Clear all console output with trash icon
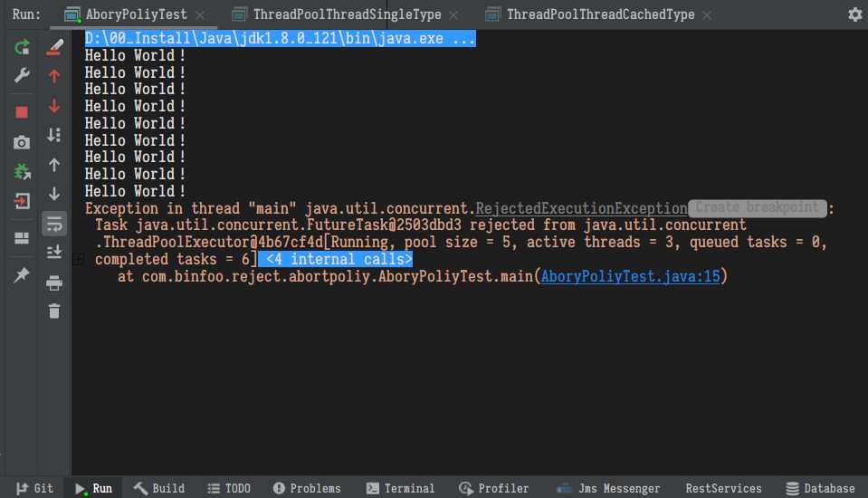The image size is (868, 498). pos(54,311)
